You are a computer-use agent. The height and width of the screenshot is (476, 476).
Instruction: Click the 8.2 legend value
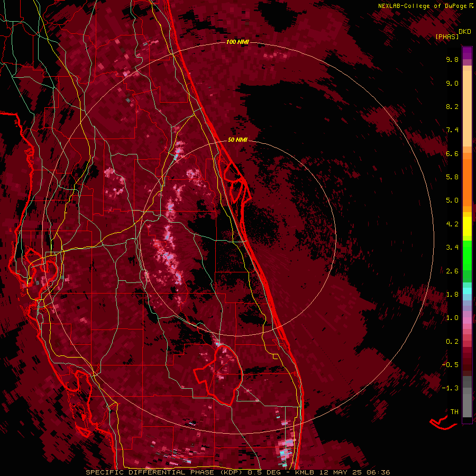452,106
